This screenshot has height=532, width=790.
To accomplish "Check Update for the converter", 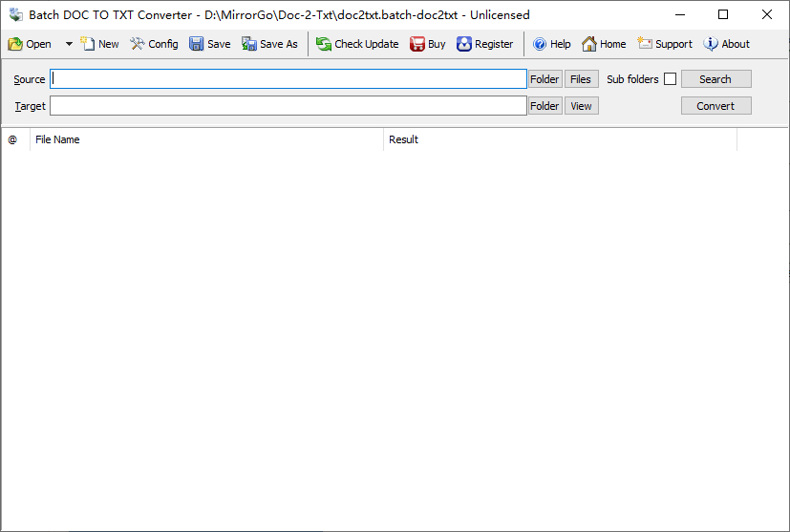I will pos(357,44).
